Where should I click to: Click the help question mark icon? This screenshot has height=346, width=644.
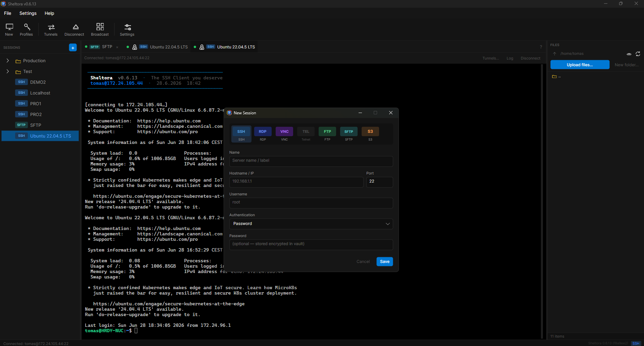click(x=541, y=47)
